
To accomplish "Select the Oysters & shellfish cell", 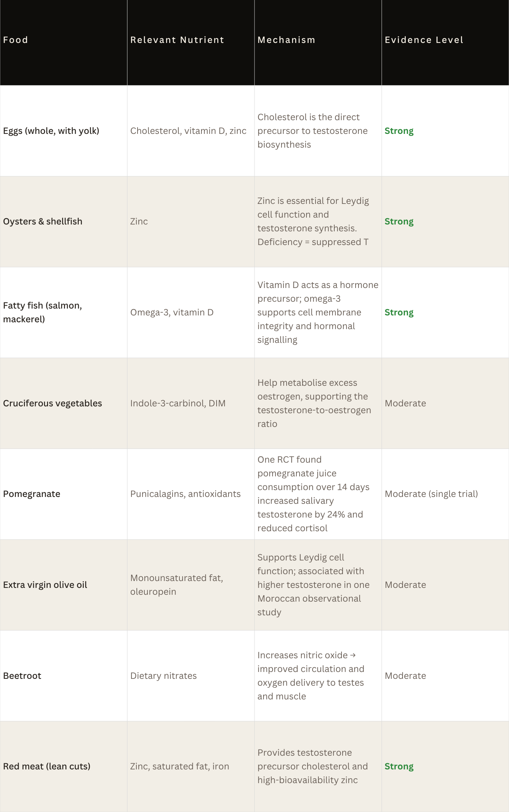I will (64, 222).
